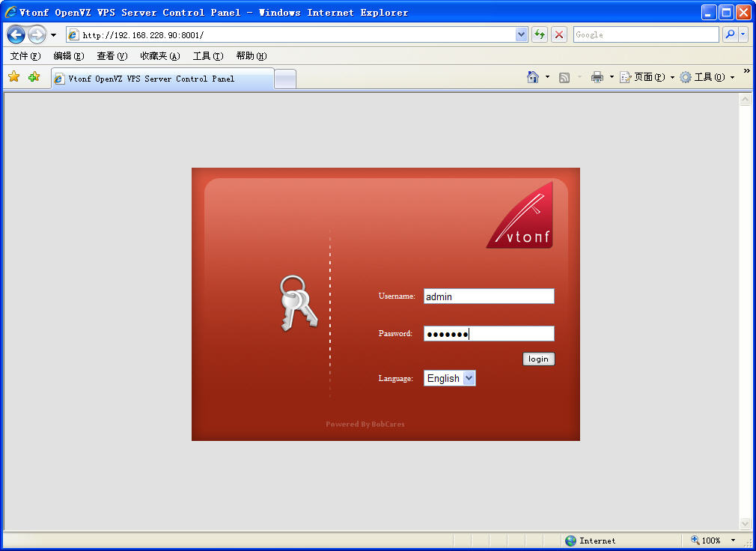The height and width of the screenshot is (551, 756).
Task: Click the login button
Action: (x=538, y=359)
